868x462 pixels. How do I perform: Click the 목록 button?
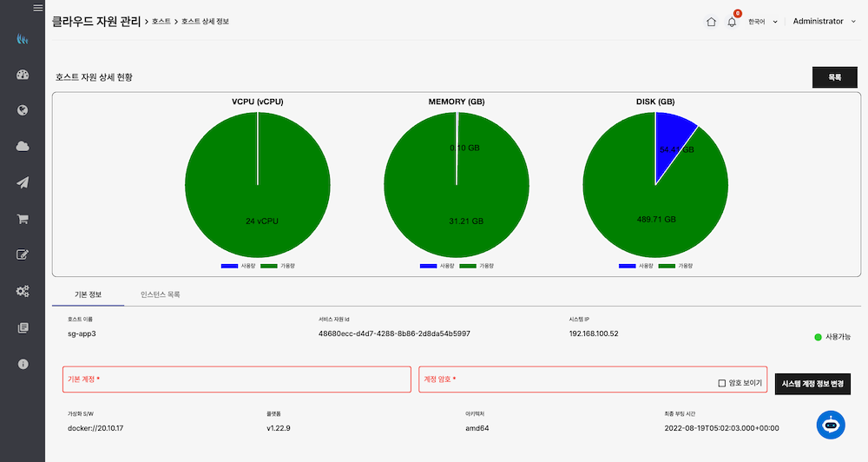pos(834,77)
